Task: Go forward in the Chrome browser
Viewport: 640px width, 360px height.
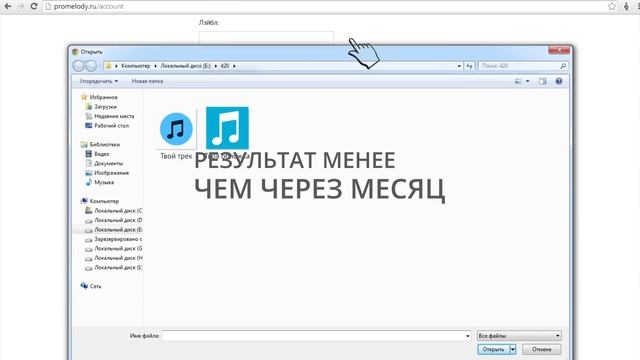Action: (x=21, y=6)
